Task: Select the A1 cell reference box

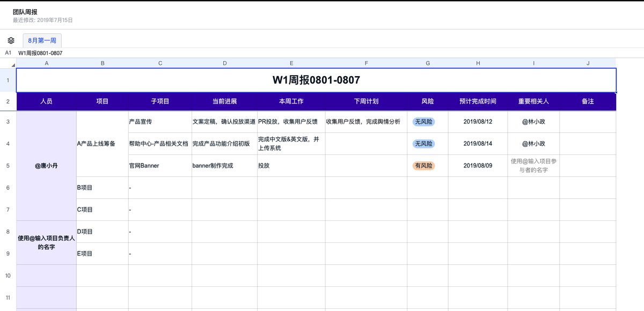Action: tap(8, 53)
